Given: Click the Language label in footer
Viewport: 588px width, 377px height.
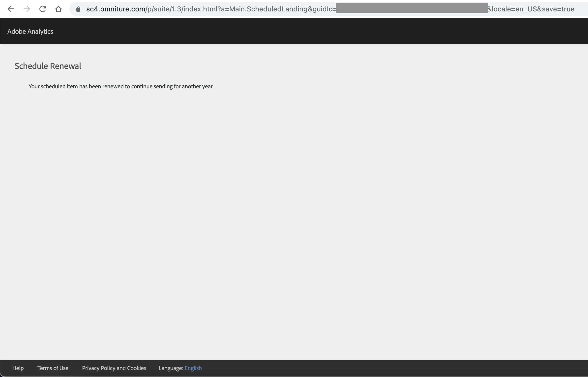Looking at the screenshot, I should point(171,368).
